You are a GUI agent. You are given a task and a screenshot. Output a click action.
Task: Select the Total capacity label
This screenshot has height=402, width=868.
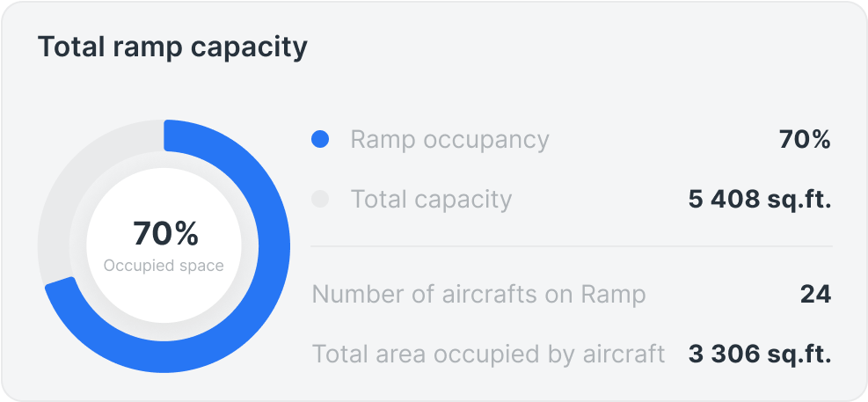[431, 199]
